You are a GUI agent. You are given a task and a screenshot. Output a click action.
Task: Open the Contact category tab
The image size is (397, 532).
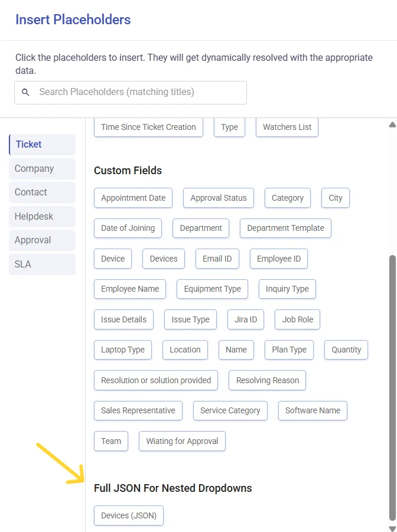click(x=42, y=192)
